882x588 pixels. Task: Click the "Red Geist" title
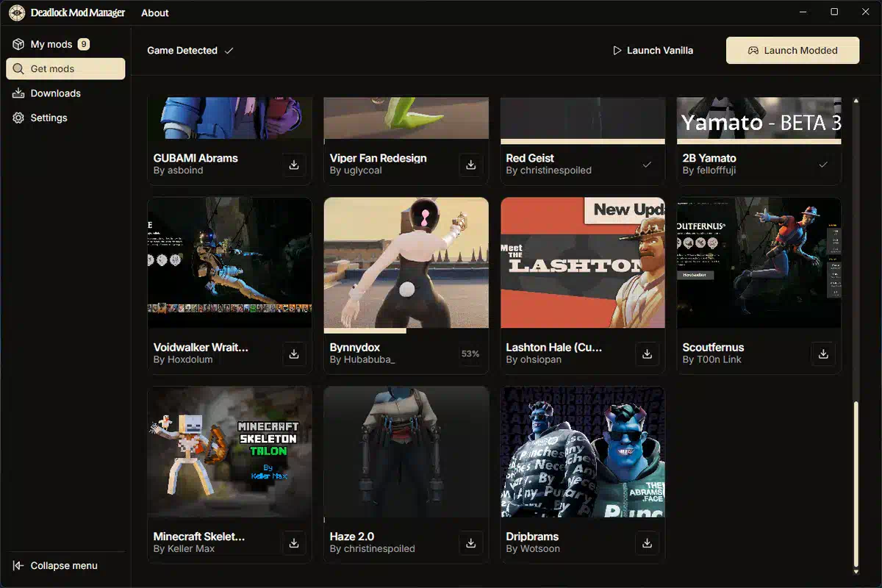[x=530, y=158]
